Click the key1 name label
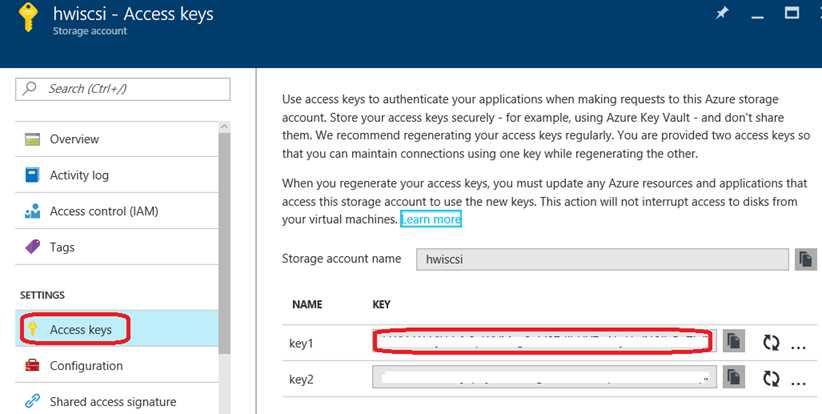This screenshot has width=822, height=414. pos(301,343)
